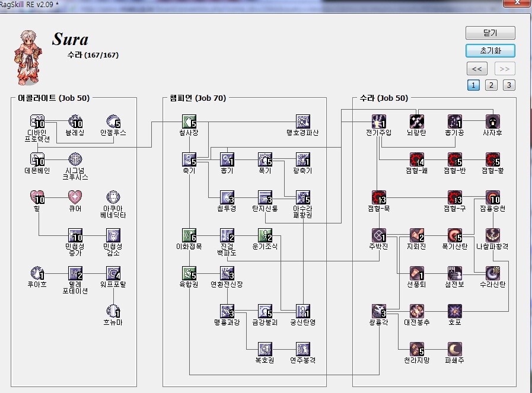Viewport: 532px width, 393px height.
Task: Select the 나찰파황격 skill icon
Action: tap(493, 235)
